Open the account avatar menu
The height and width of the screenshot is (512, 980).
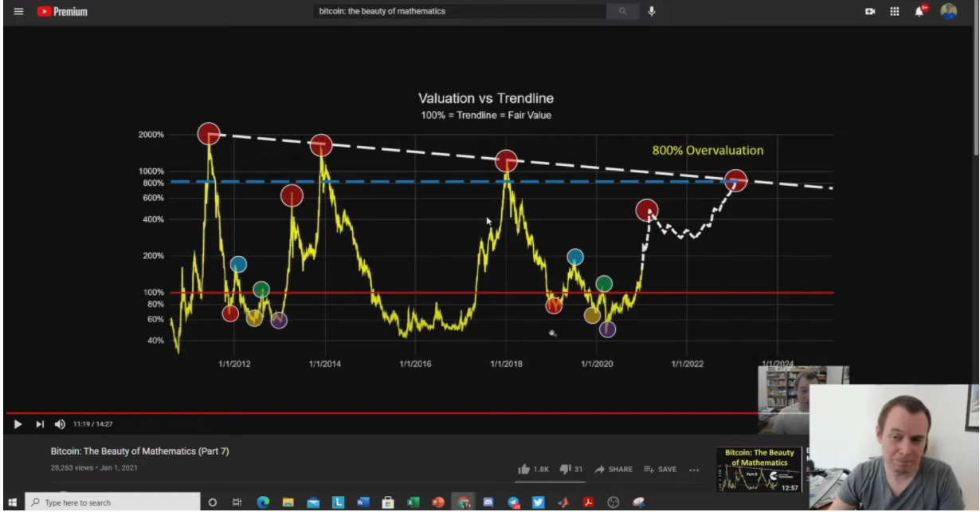pyautogui.click(x=949, y=11)
